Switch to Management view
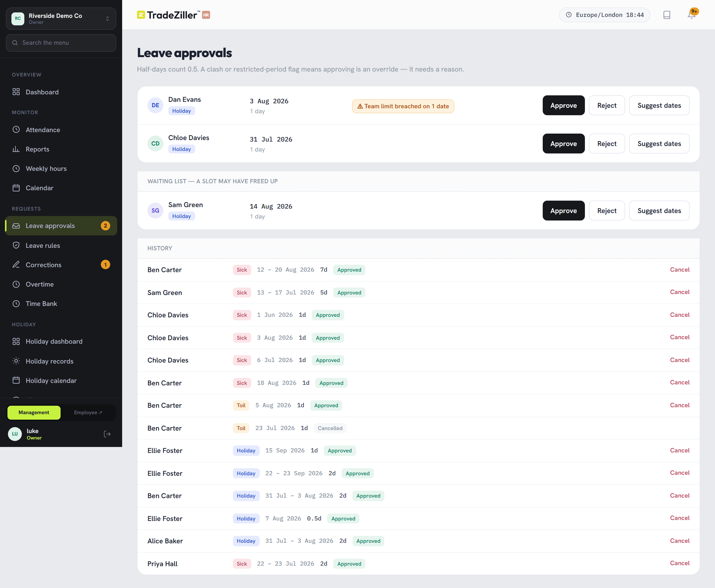 tap(34, 412)
